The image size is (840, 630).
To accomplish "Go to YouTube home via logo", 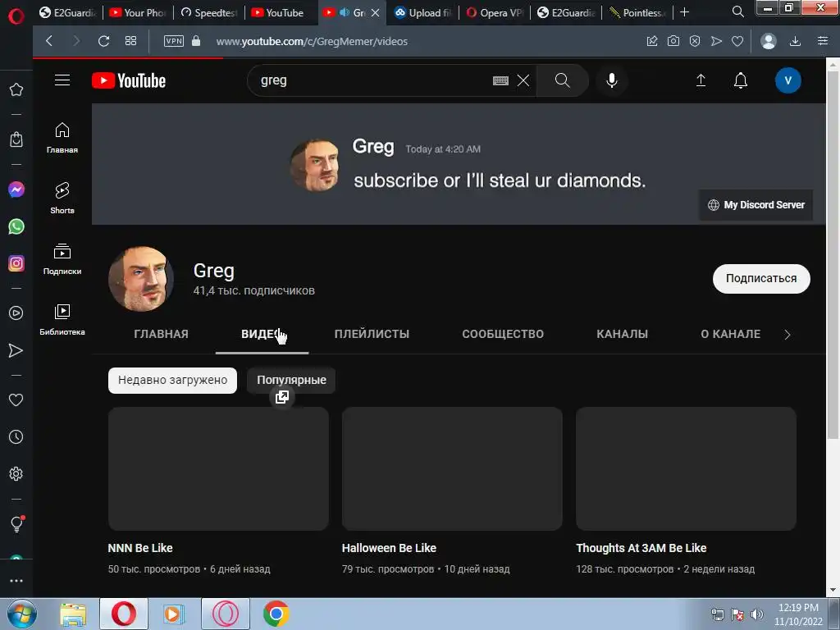I will 129,80.
